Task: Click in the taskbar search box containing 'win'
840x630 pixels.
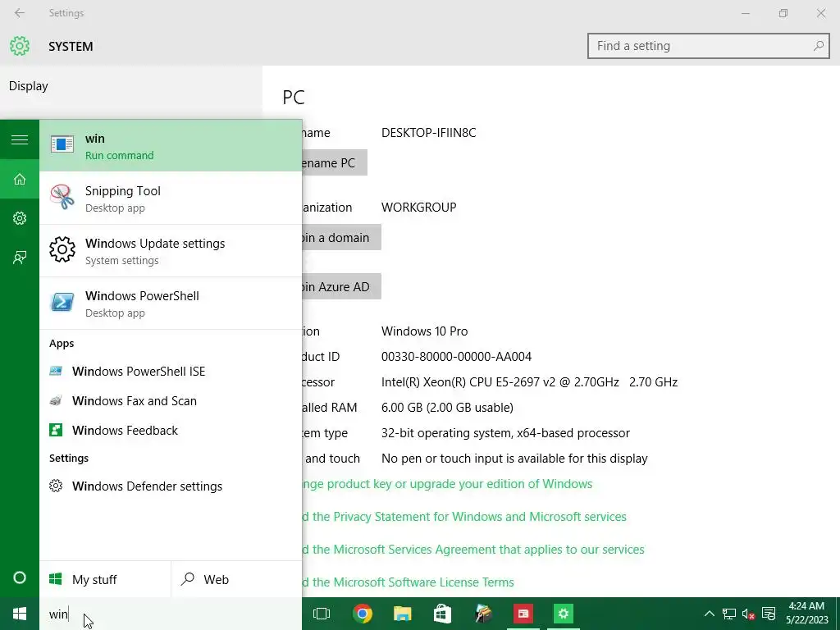Action: (171, 614)
